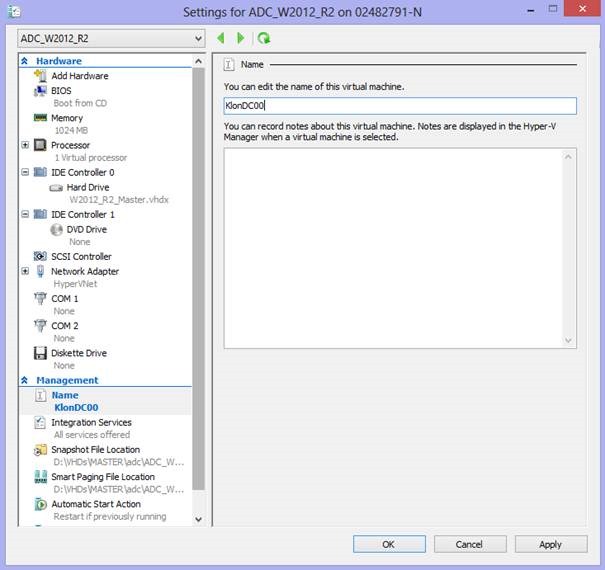This screenshot has height=570, width=605.
Task: Expand the Network Adapter node
Action: point(25,271)
